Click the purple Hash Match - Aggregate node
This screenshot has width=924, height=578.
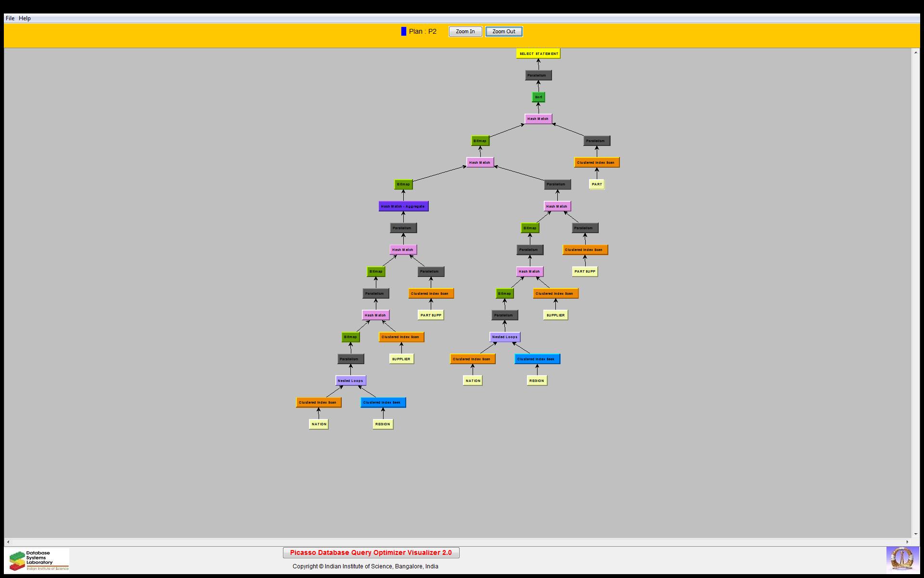click(403, 206)
